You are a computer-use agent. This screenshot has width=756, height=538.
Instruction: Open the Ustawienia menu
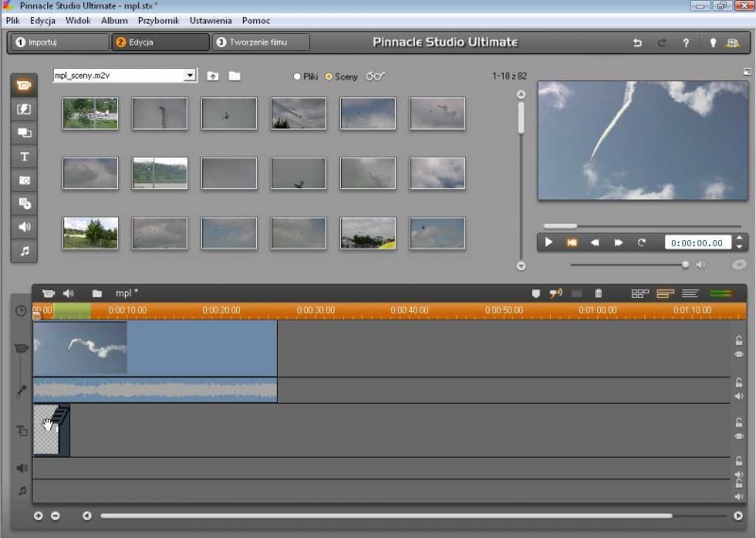click(210, 20)
